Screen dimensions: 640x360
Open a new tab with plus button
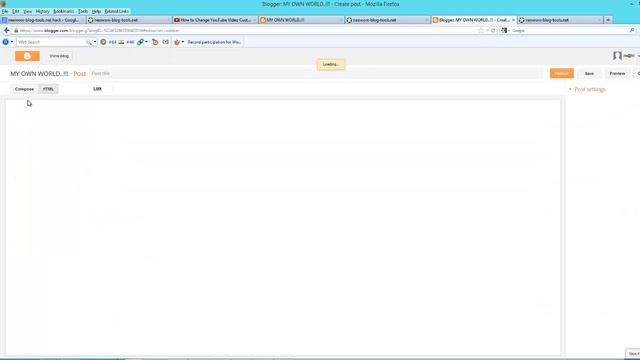(608, 20)
